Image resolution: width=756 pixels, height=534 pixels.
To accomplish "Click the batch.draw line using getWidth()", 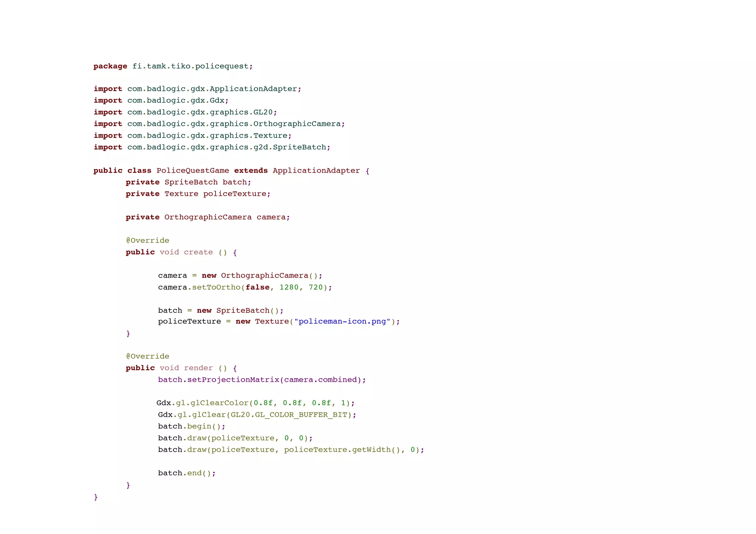I will 291,449.
